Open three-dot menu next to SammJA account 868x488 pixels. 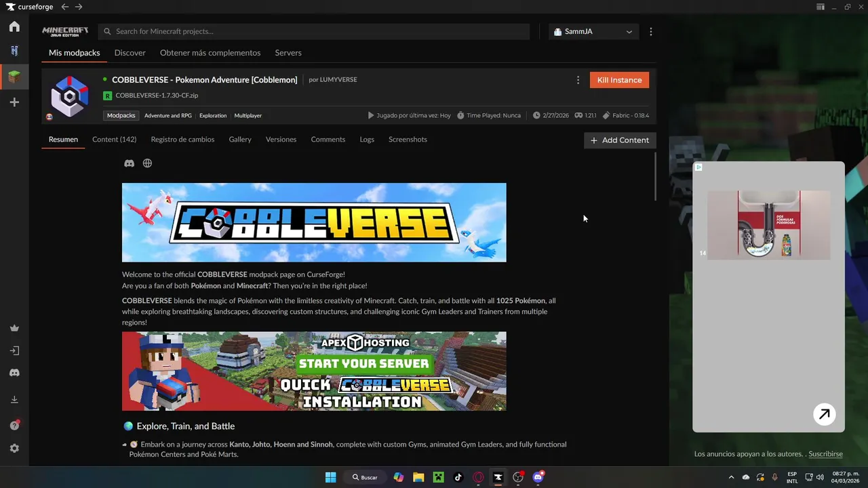pyautogui.click(x=651, y=32)
